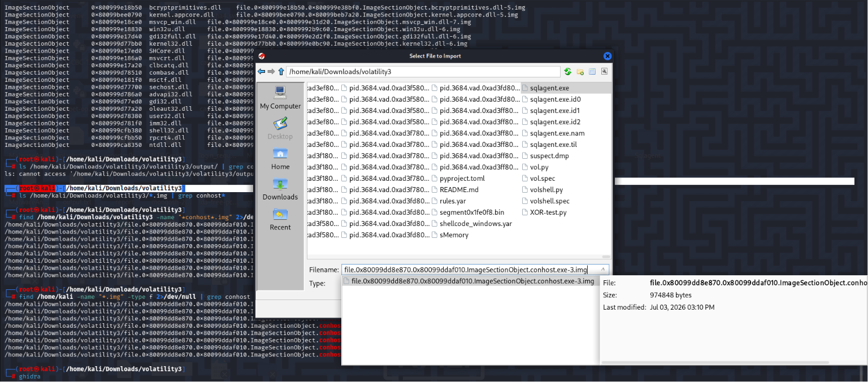The height and width of the screenshot is (382, 868).
Task: Open the Downloads shortcut in sidebar
Action: [280, 188]
